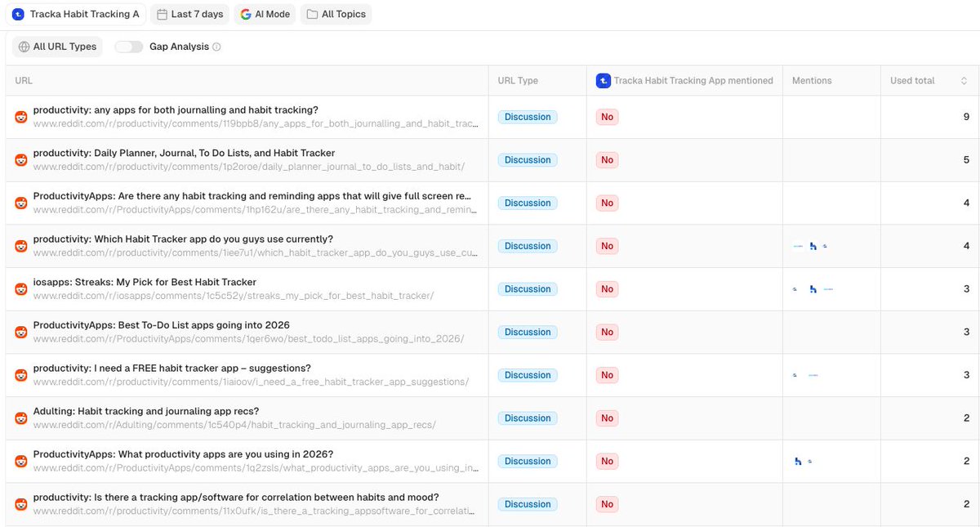Viewport: 980px width, 527px height.
Task: Open the 'Are there any habit tracking and reminding apps' link
Action: [252, 196]
